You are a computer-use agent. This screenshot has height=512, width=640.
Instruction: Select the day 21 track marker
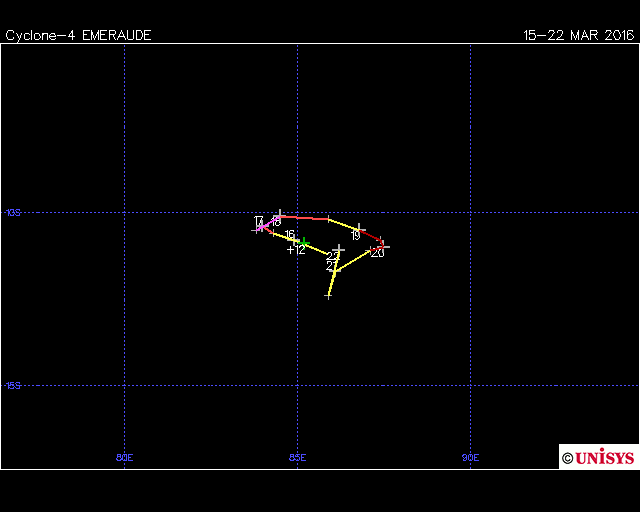click(336, 270)
